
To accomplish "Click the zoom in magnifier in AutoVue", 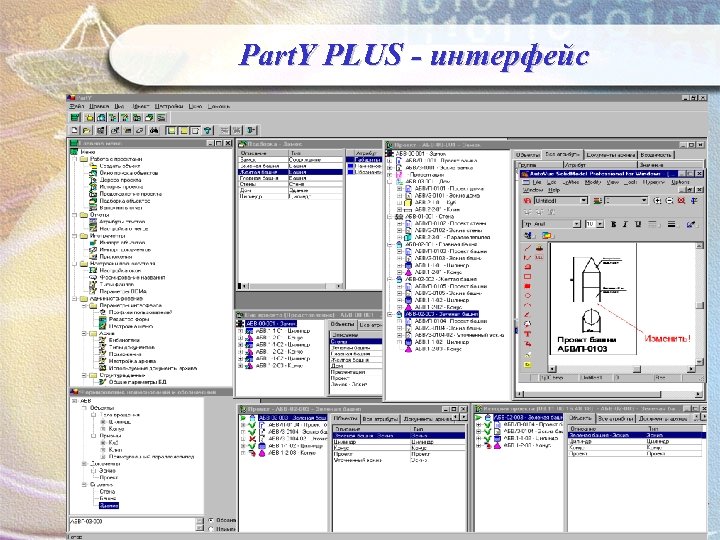I will pos(657,201).
